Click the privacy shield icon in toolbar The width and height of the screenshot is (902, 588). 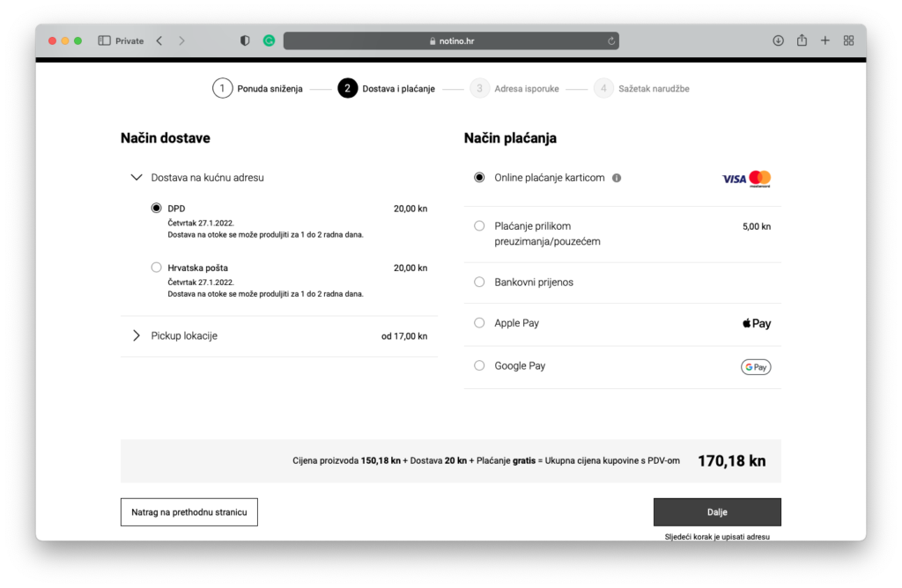tap(245, 40)
